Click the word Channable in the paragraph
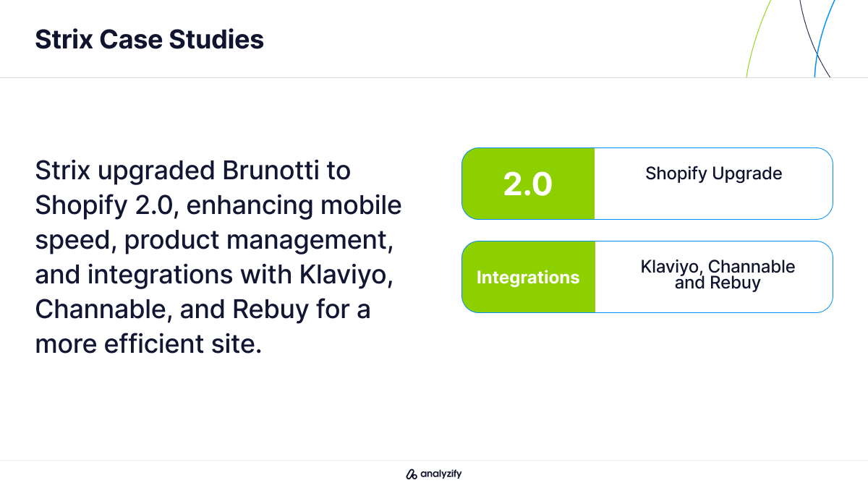Image resolution: width=868 pixels, height=488 pixels. click(x=101, y=310)
